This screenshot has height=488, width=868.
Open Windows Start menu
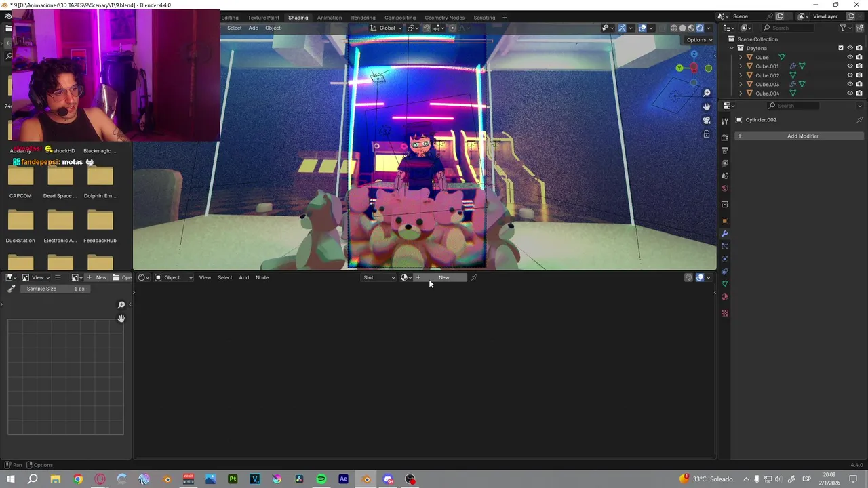pyautogui.click(x=11, y=479)
